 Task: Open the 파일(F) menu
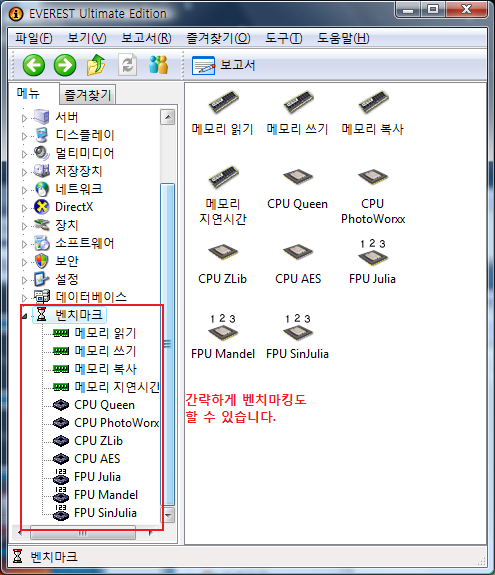(33, 38)
